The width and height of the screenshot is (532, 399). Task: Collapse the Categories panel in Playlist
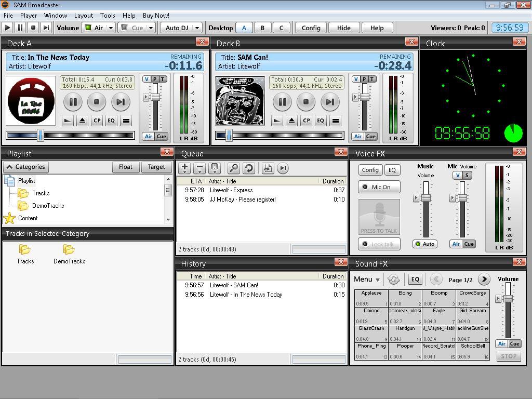tap(25, 167)
